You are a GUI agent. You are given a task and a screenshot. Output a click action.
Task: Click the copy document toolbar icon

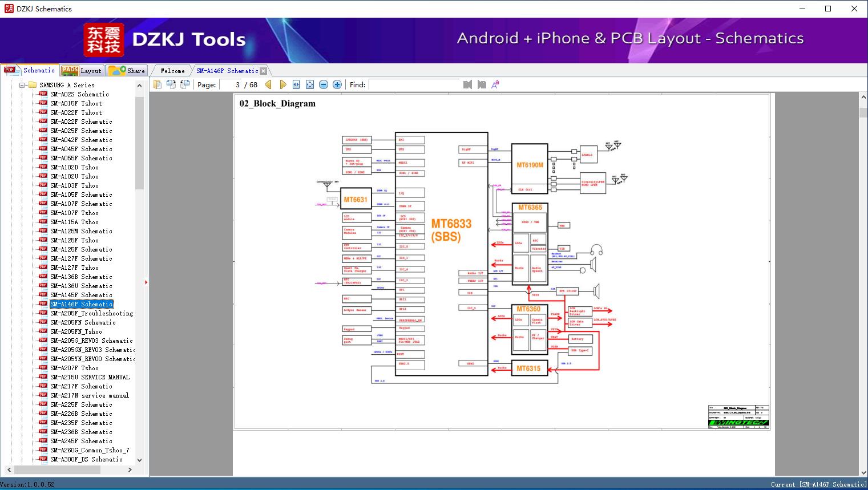click(x=157, y=84)
